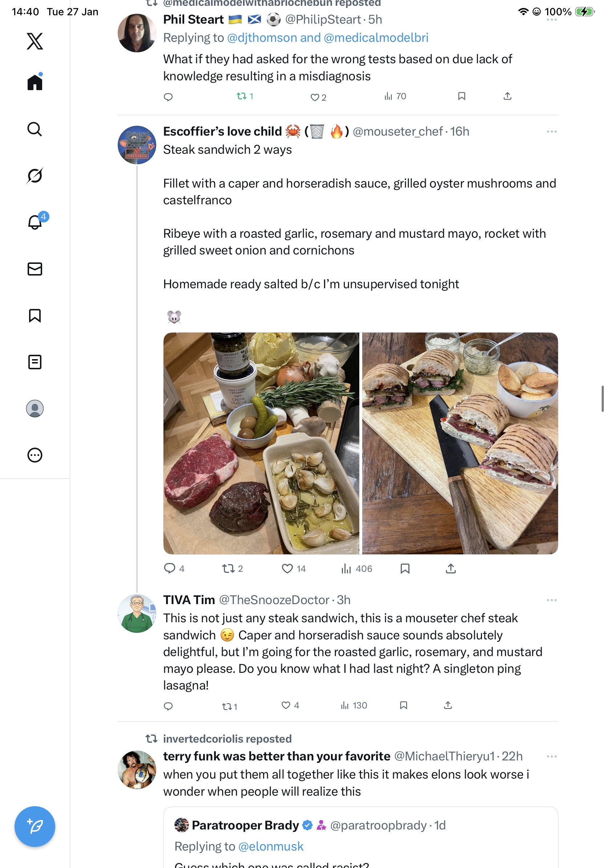
Task: Open more options on terry funk post
Action: coord(551,756)
